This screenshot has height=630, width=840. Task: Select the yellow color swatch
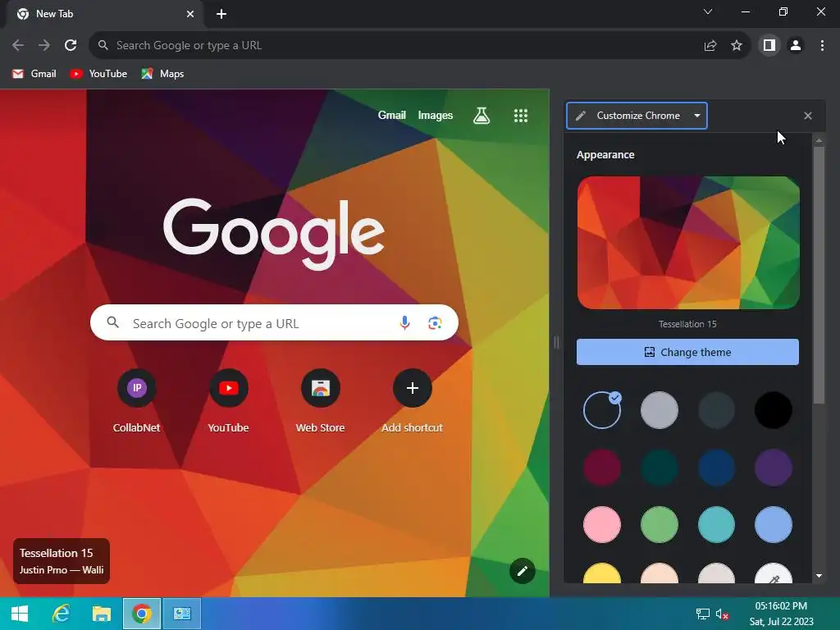coord(602,573)
